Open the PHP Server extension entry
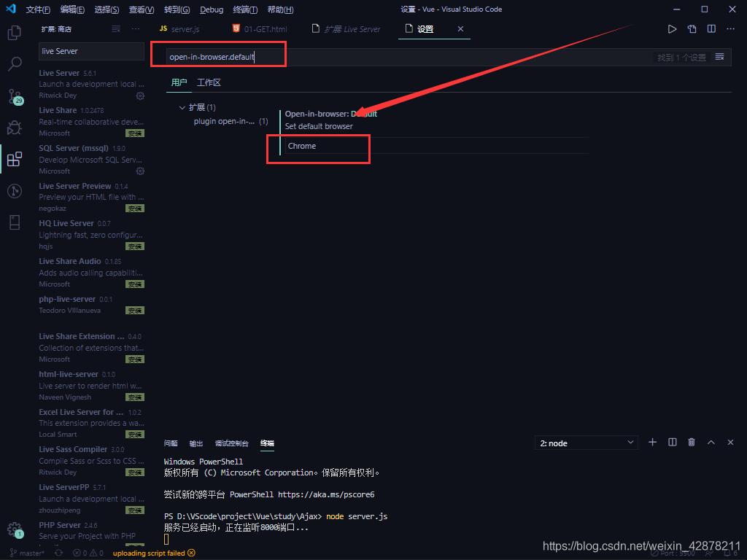747x560 pixels. (x=91, y=533)
